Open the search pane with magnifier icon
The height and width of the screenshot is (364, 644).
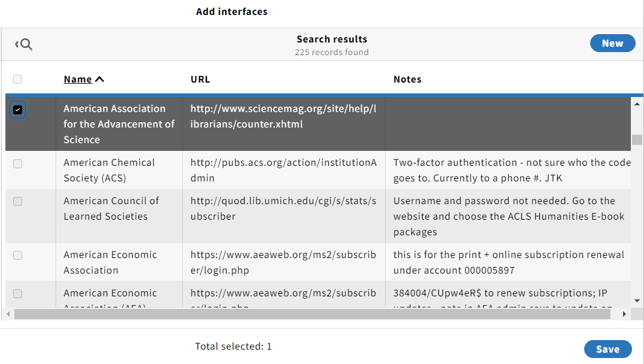24,44
